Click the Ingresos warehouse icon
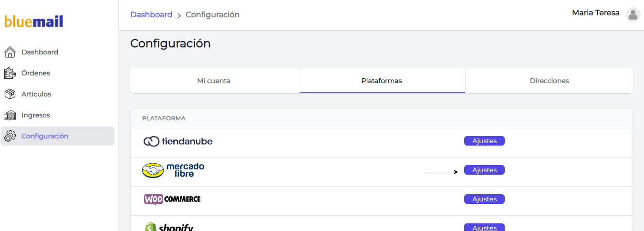The height and width of the screenshot is (231, 644). click(x=10, y=115)
